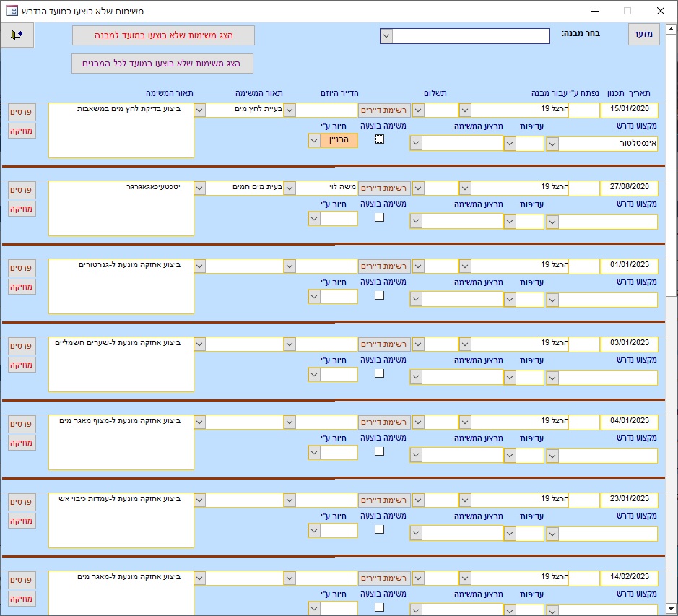Click 'רשימת דיירים' in the 15/01/2020 row
The image size is (678, 616).
[384, 110]
